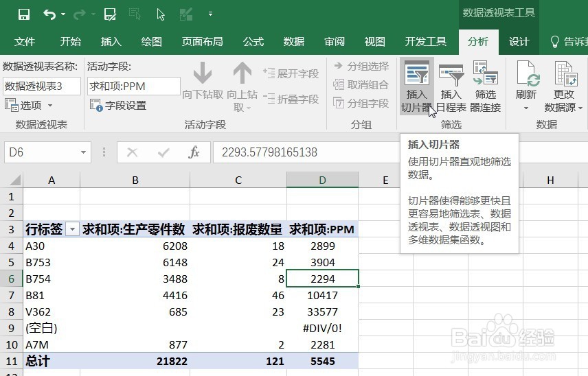Screen dimensions: 588x376
Task: Select row 7 header
Action: click(11, 295)
